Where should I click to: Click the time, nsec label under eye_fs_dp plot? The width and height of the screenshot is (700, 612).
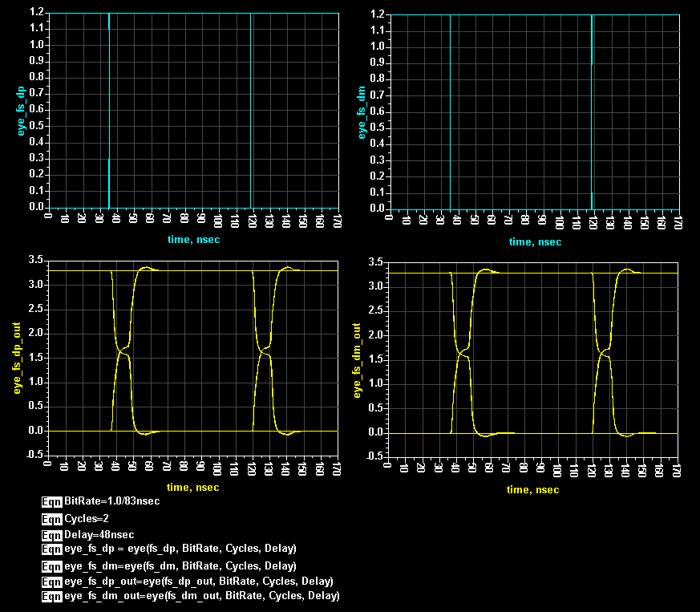[192, 240]
